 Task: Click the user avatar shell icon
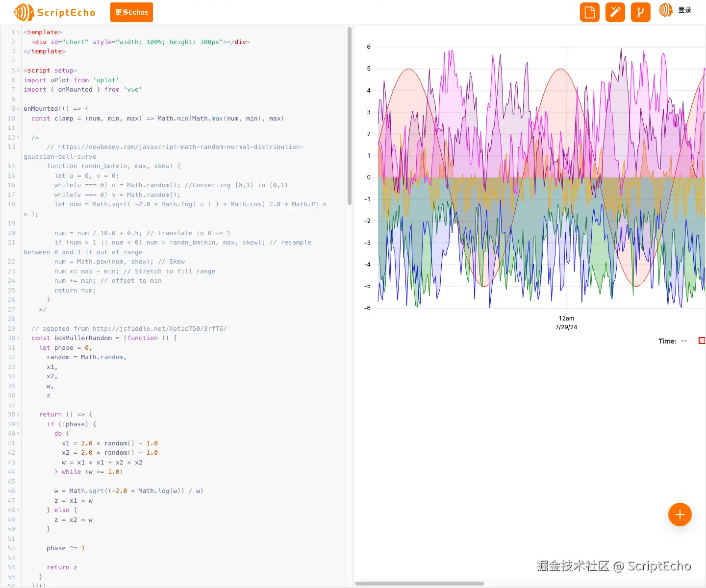[x=666, y=10]
